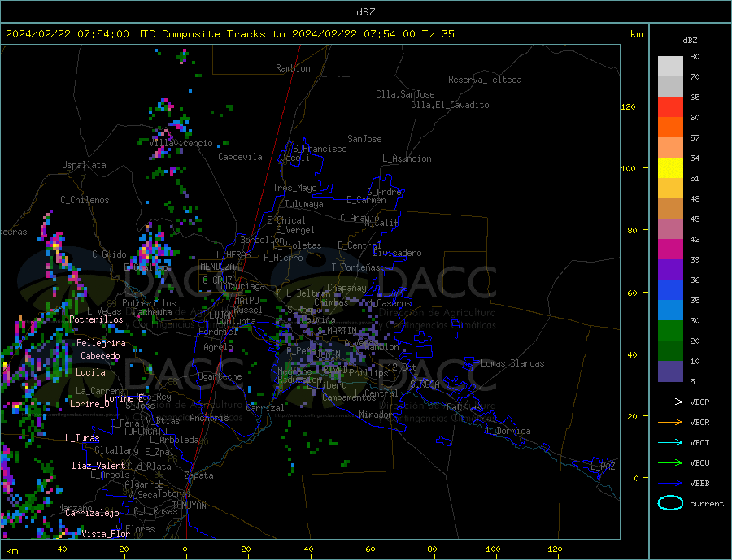Image resolution: width=732 pixels, height=560 pixels.
Task: Click the '51' value on the dBZ scale
Action: [x=695, y=179]
